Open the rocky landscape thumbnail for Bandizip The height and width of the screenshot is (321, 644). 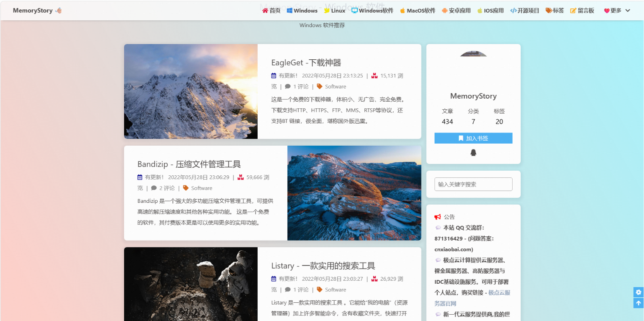pos(354,193)
